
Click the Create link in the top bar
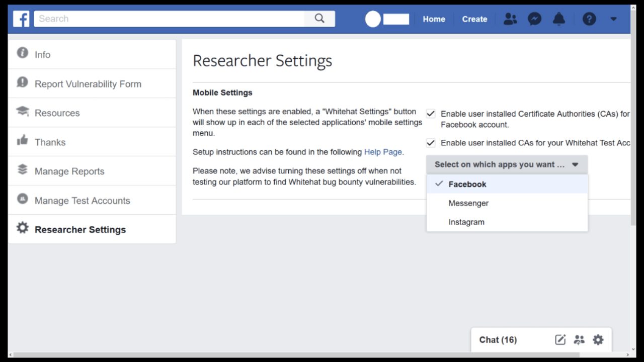point(474,19)
